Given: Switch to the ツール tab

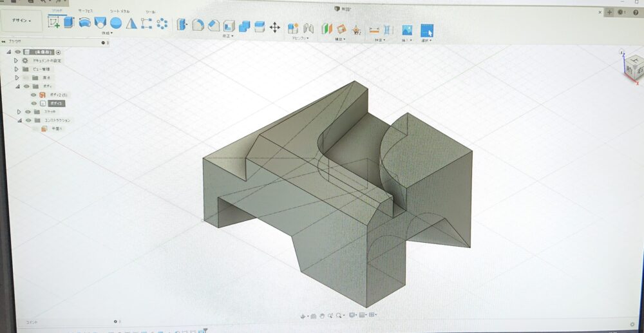Looking at the screenshot, I should 150,12.
